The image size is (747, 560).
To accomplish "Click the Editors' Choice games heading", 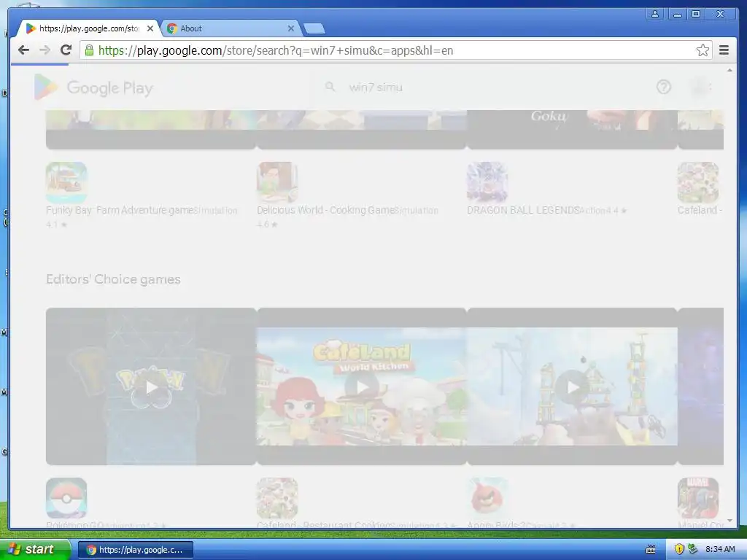I will coord(113,279).
